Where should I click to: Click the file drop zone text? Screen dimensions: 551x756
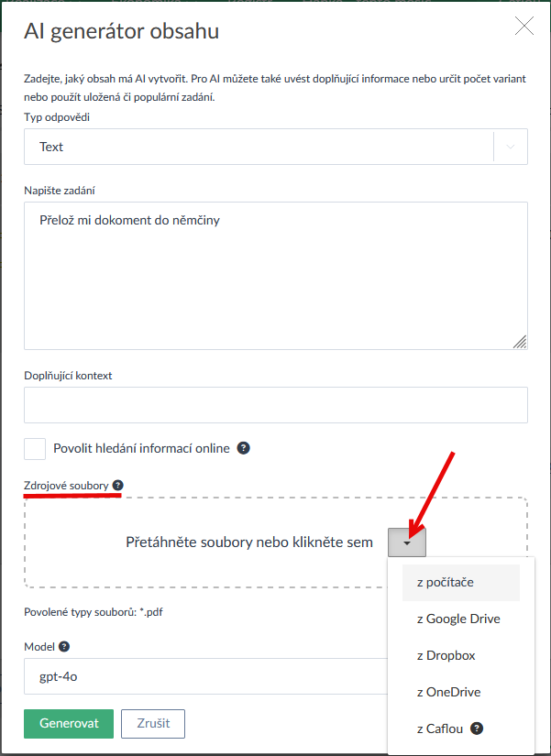pos(249,542)
